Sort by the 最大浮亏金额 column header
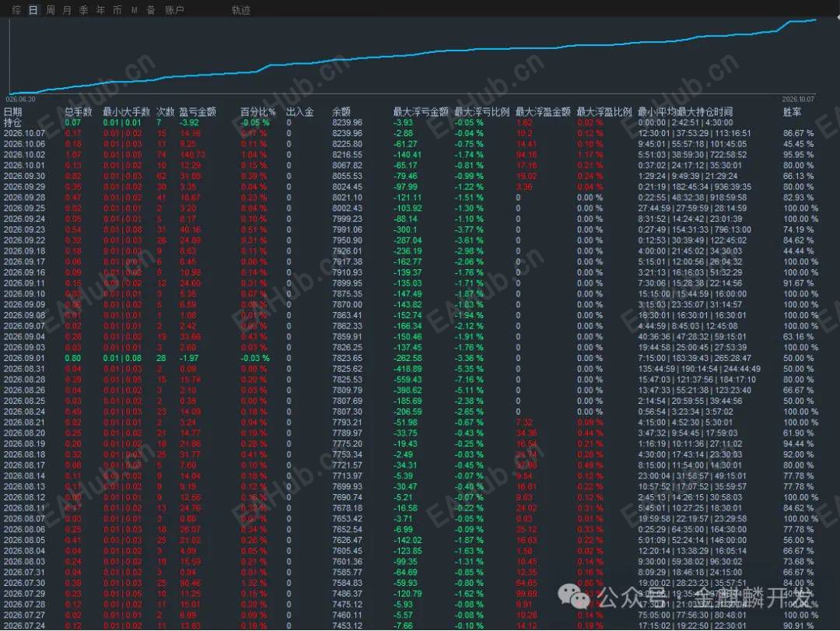This screenshot has width=840, height=631. tap(421, 111)
